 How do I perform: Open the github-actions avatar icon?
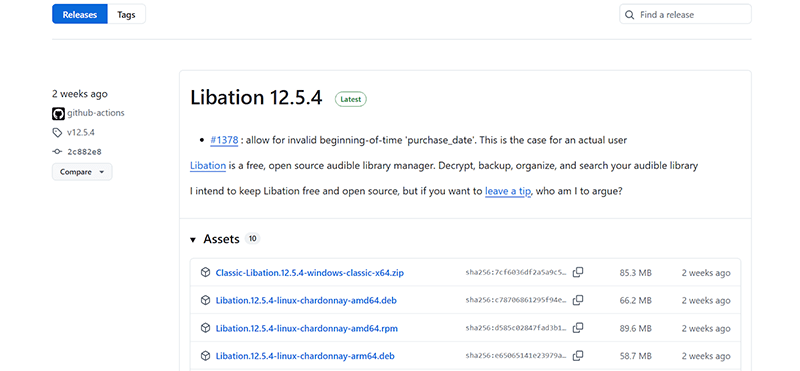point(58,113)
